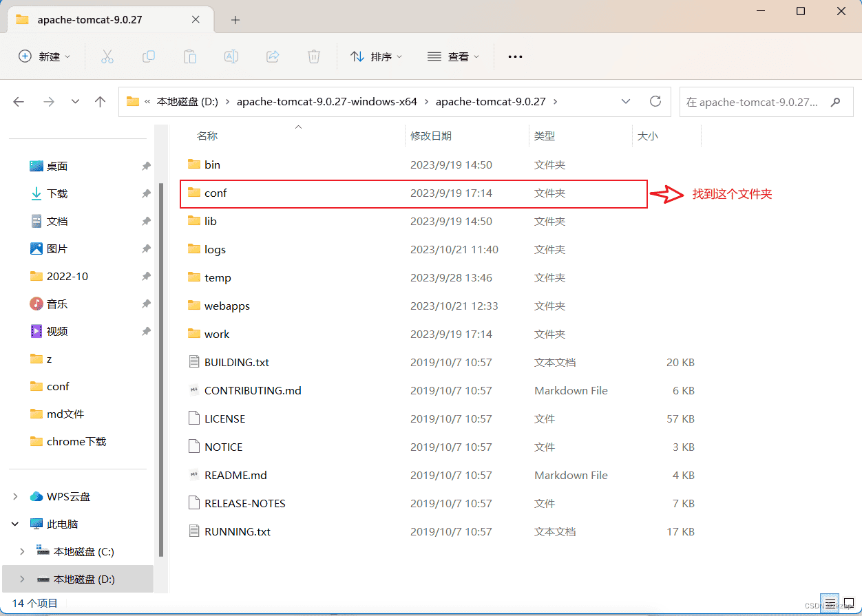
Task: Click the Rename icon in toolbar
Action: coord(231,56)
